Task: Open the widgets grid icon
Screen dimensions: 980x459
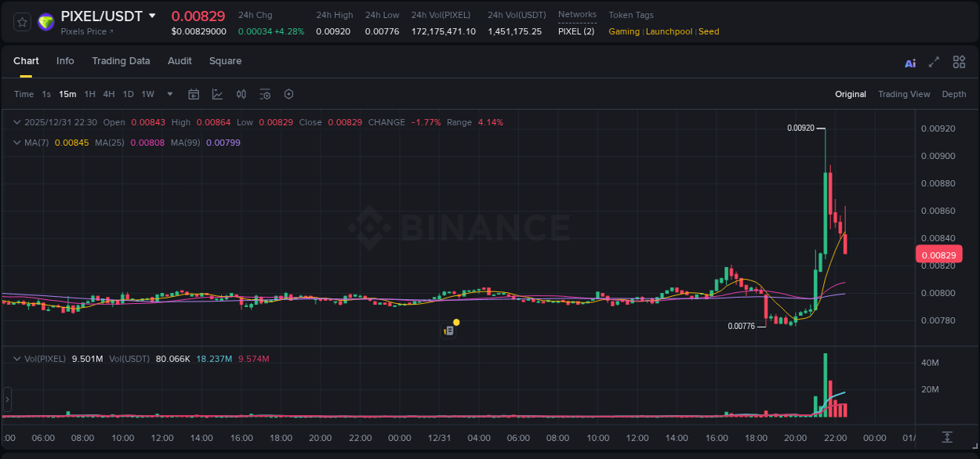Action: 959,61
